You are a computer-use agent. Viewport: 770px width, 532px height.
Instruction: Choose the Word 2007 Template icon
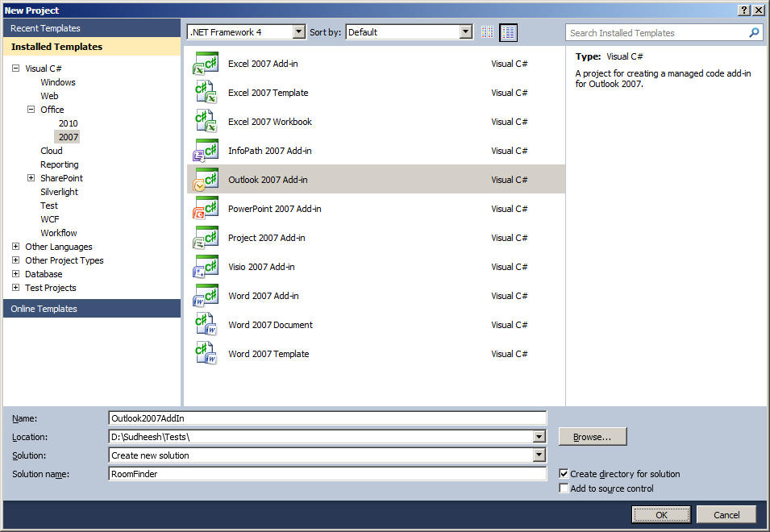pos(206,353)
